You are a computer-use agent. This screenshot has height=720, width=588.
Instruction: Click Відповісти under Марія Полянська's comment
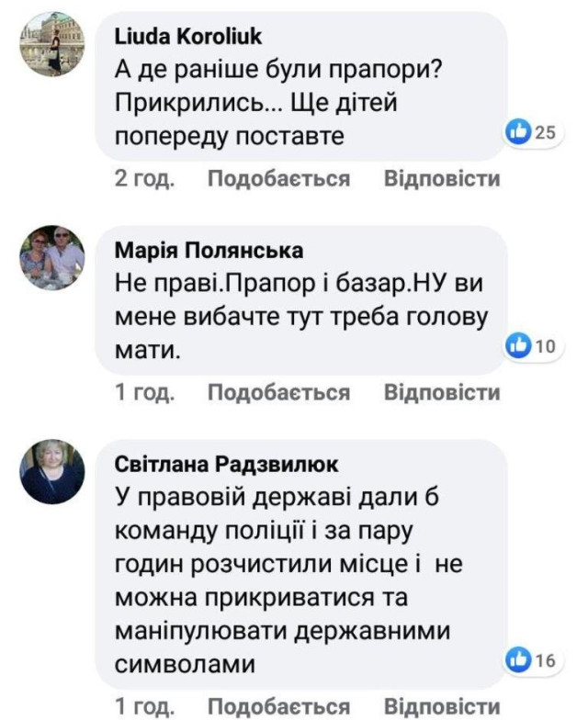442,393
